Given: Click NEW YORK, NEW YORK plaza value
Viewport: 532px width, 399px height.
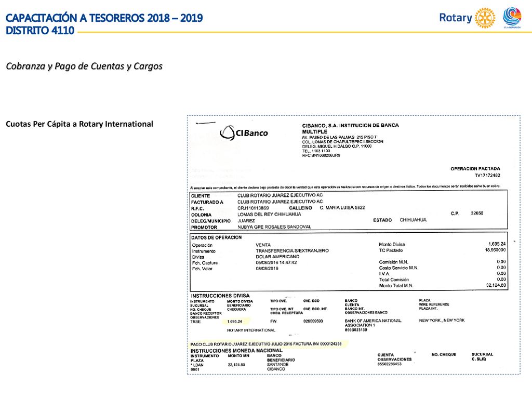Looking at the screenshot, I should point(442,320).
